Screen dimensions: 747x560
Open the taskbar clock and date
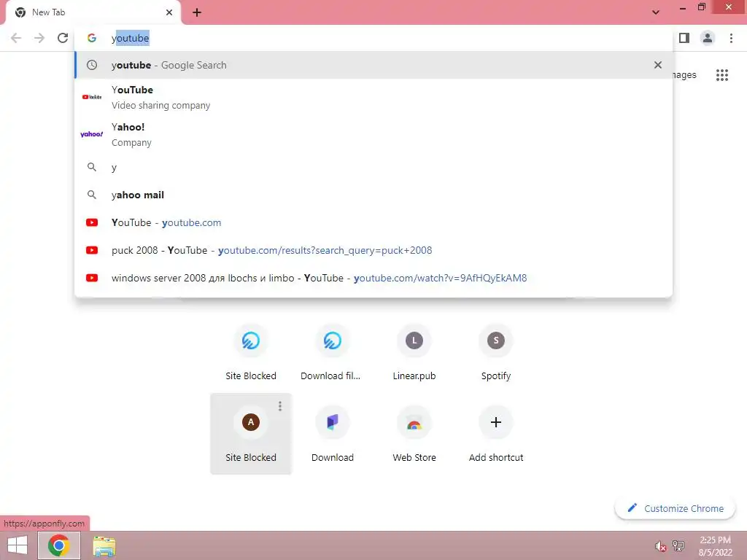(715, 545)
